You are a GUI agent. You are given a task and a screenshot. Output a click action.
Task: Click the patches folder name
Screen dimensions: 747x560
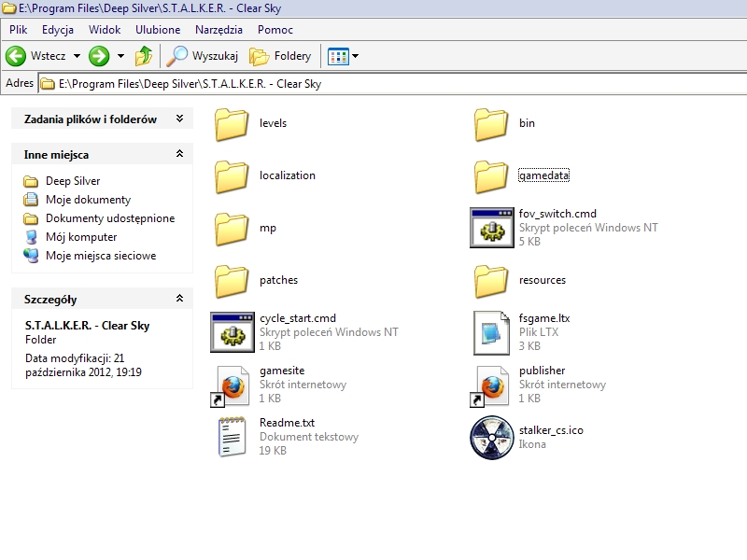[x=278, y=280]
